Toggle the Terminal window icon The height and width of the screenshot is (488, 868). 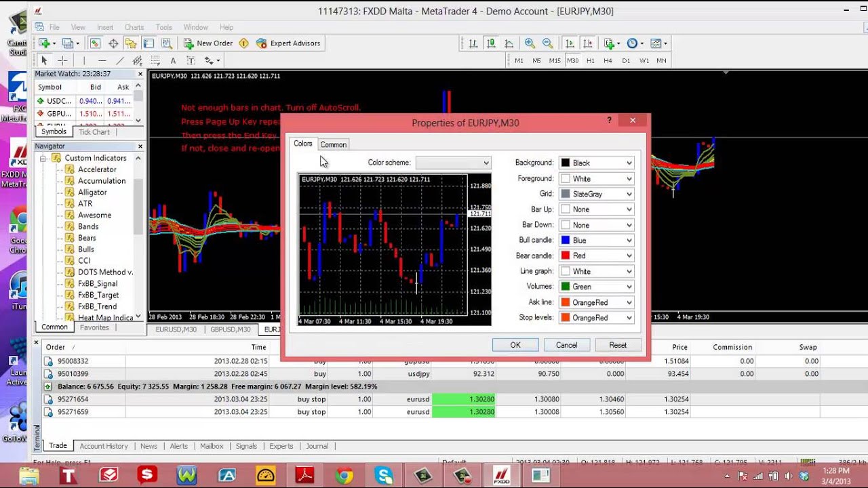(149, 43)
